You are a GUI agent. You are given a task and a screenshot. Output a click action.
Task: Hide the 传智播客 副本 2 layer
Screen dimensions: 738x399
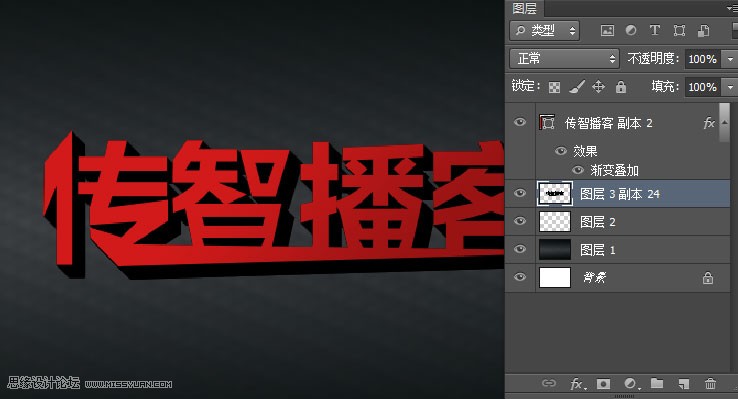520,122
